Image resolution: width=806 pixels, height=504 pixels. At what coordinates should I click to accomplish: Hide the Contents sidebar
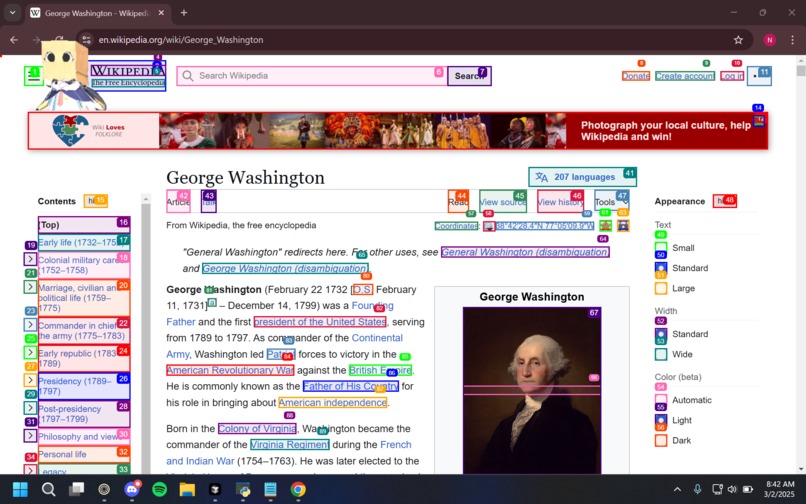pyautogui.click(x=96, y=201)
